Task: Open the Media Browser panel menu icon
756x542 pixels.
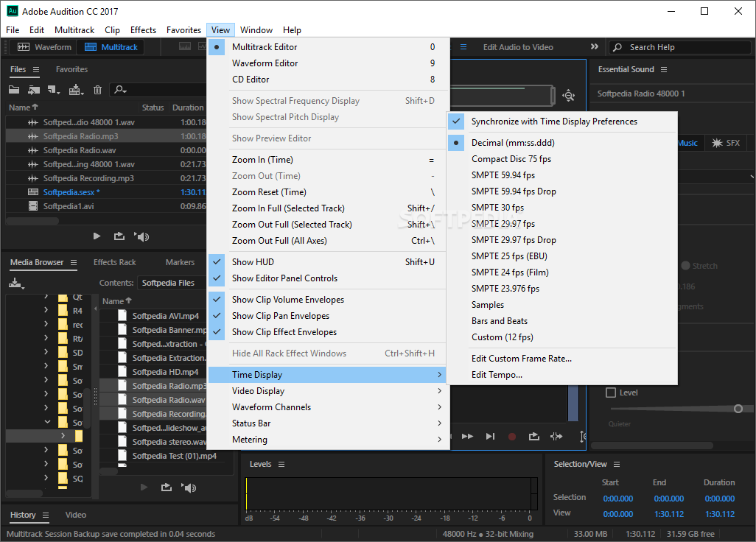Action: tap(74, 263)
